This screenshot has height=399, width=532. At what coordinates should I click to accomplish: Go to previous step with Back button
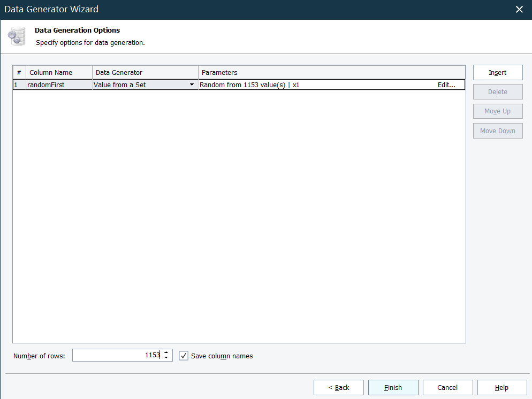coord(338,388)
